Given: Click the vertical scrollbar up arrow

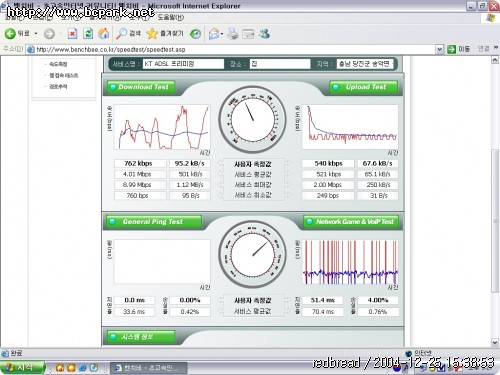Looking at the screenshot, I should tap(495, 60).
